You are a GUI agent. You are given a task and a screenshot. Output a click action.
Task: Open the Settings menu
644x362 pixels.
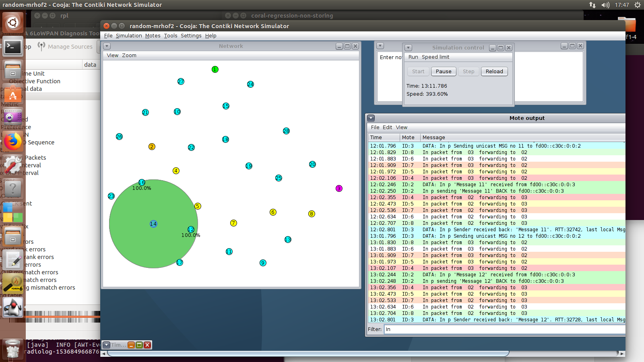click(191, 36)
